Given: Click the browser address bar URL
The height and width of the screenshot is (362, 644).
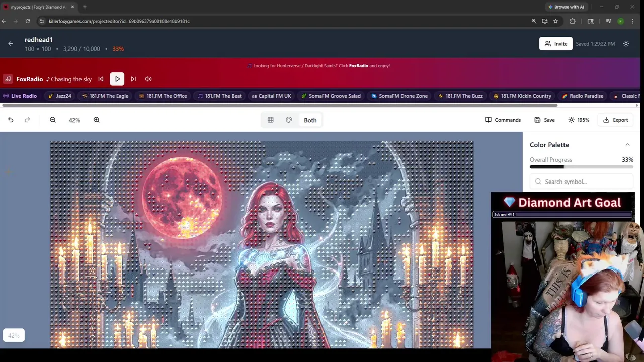Looking at the screenshot, I should coord(119,21).
